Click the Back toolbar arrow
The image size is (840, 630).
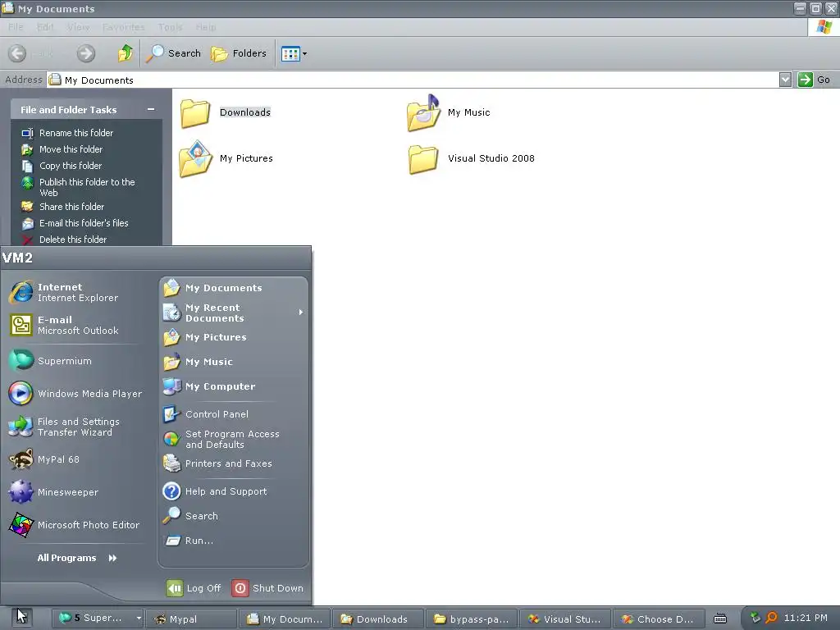point(18,53)
